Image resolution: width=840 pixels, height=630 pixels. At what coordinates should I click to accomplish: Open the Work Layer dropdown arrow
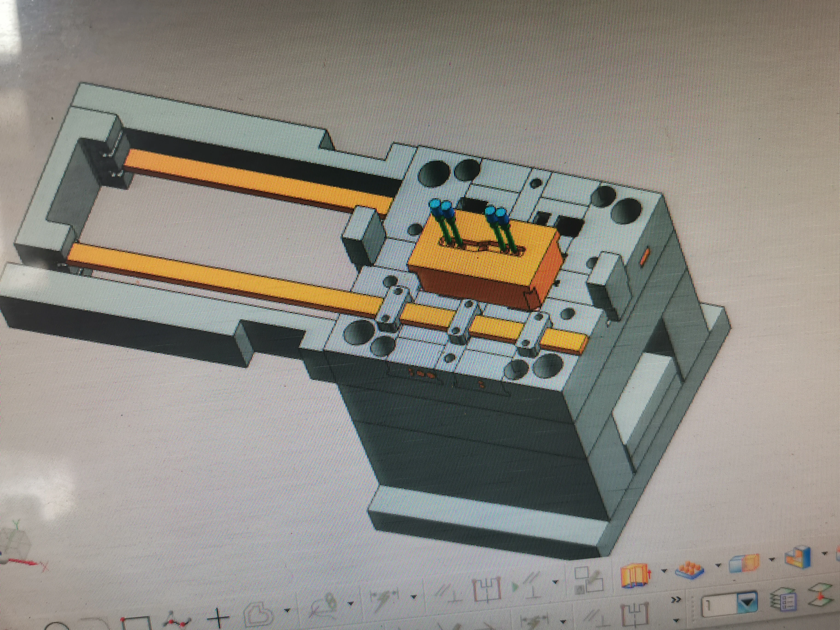[x=747, y=603]
